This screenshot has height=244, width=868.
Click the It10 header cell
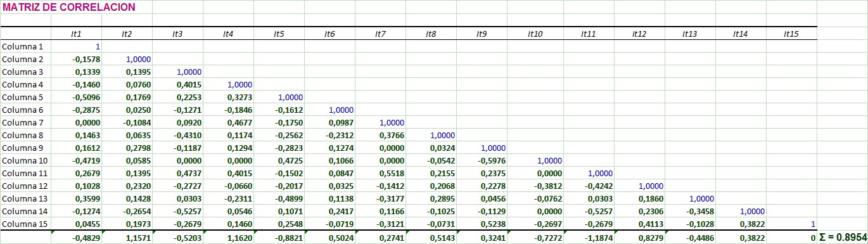pos(535,34)
